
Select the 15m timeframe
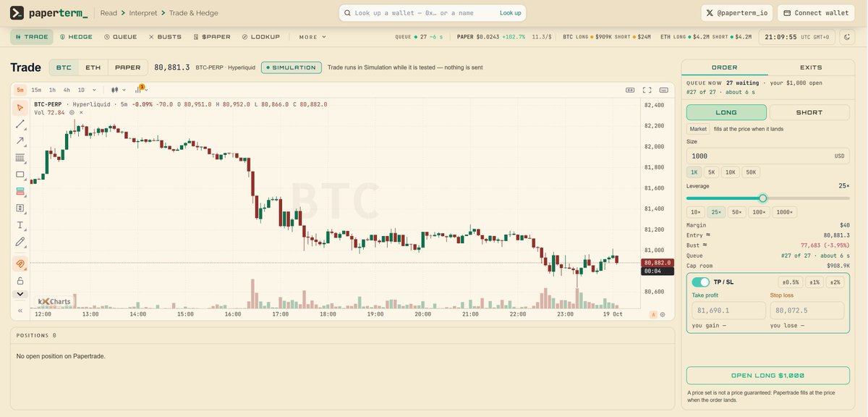36,90
